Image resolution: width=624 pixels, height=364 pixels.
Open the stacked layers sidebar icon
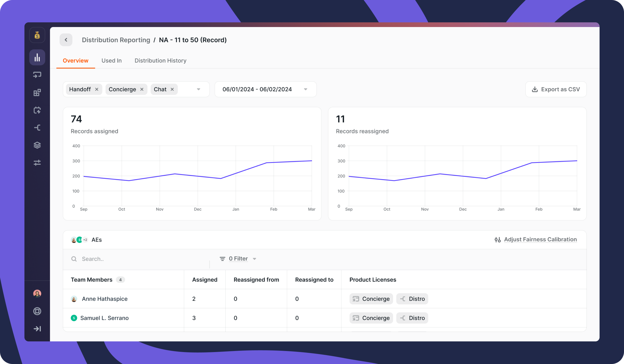37,145
